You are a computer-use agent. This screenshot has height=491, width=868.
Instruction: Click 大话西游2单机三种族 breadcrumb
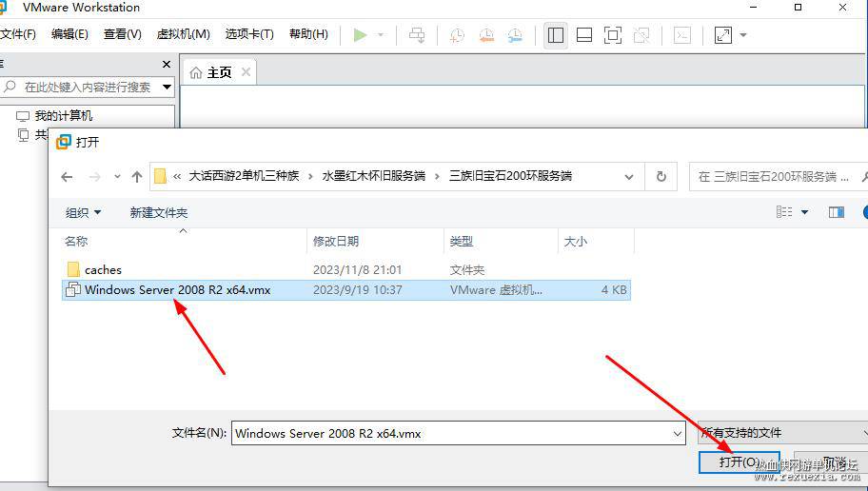pos(244,176)
